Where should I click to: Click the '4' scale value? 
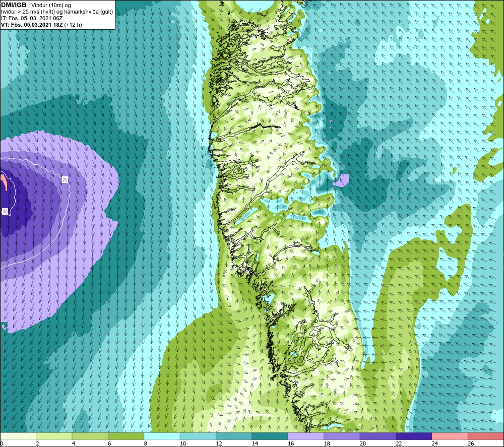[x=74, y=443]
